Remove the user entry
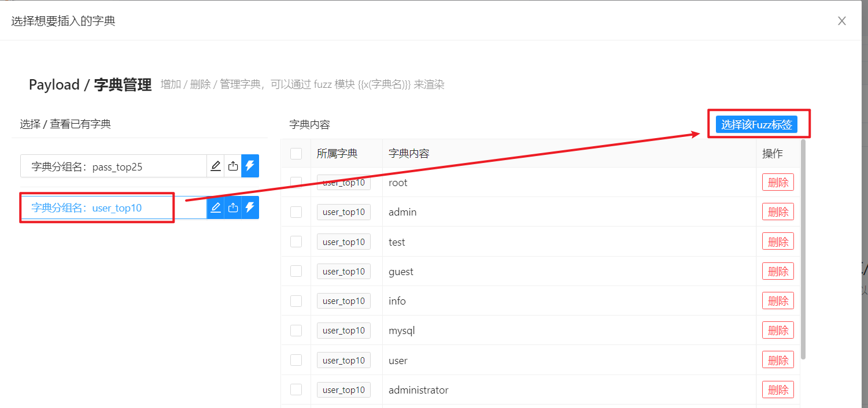This screenshot has width=868, height=408. click(778, 360)
